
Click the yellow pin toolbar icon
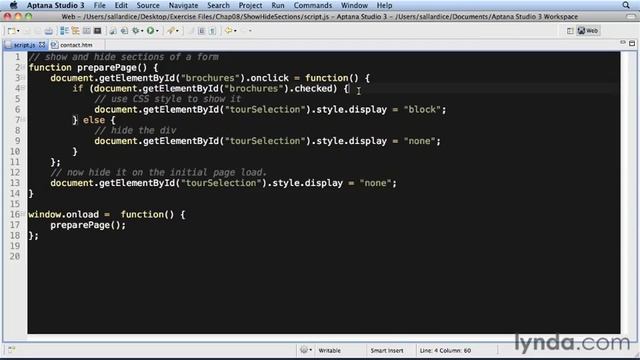tap(171, 31)
